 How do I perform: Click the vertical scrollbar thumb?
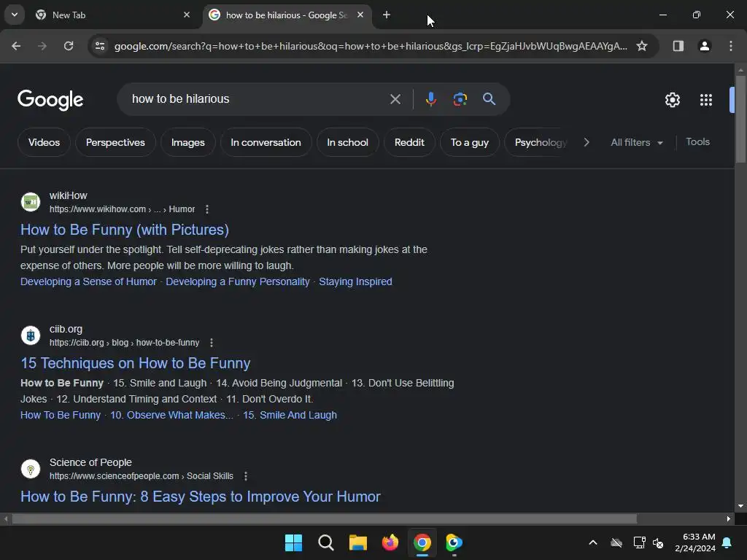point(740,119)
